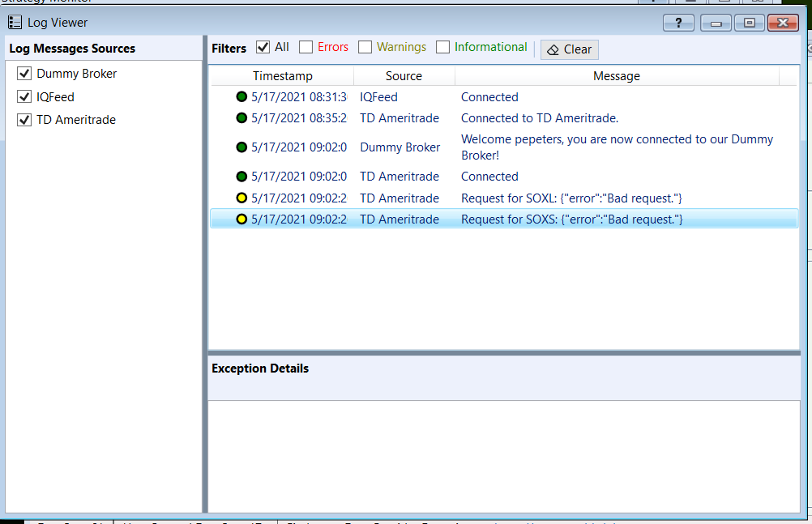Viewport: 812px width, 524px height.
Task: Select the 'Connected to TD Ameritrade.' message
Action: [540, 118]
